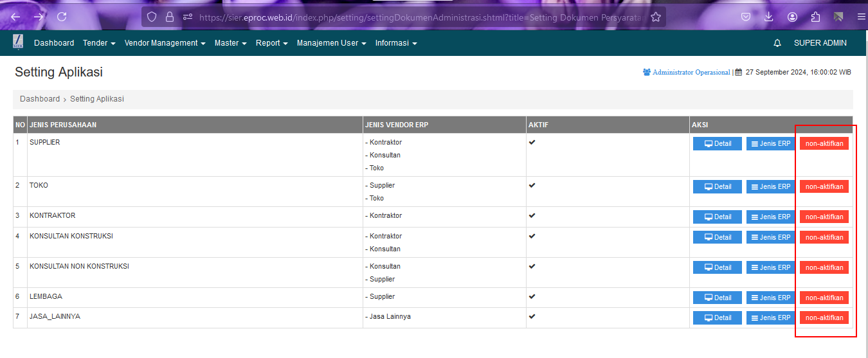Open the Manajemen User dropdown

[331, 43]
